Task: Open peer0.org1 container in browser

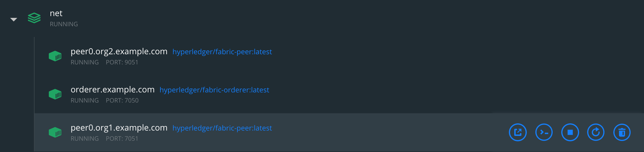Action: [x=518, y=132]
